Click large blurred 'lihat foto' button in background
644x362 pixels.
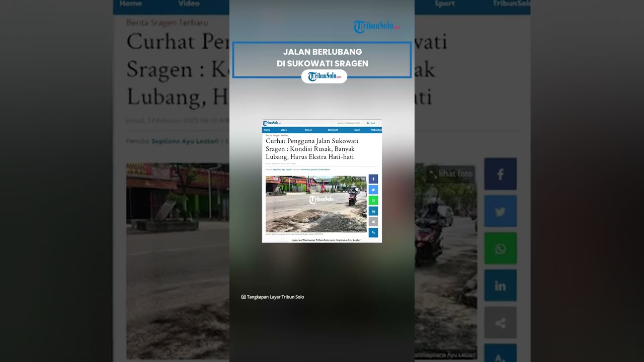tap(451, 174)
